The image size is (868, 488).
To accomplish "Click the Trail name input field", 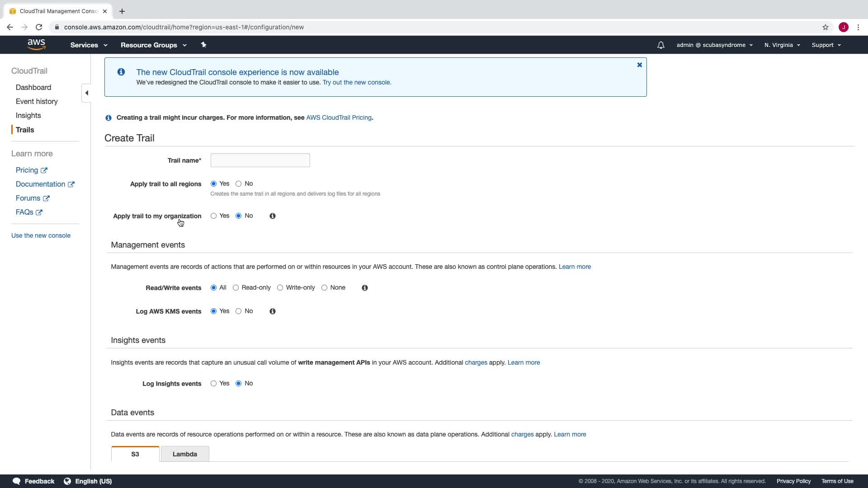I will 260,160.
